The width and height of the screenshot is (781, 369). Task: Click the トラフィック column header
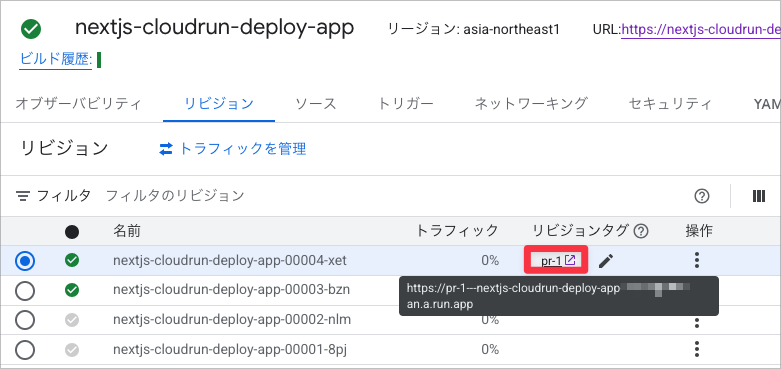[457, 231]
